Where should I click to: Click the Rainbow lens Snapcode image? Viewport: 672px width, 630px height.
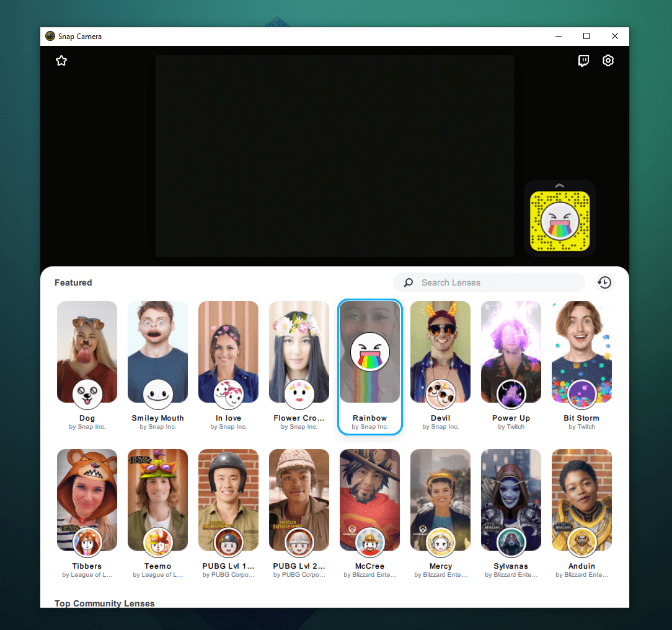click(560, 221)
